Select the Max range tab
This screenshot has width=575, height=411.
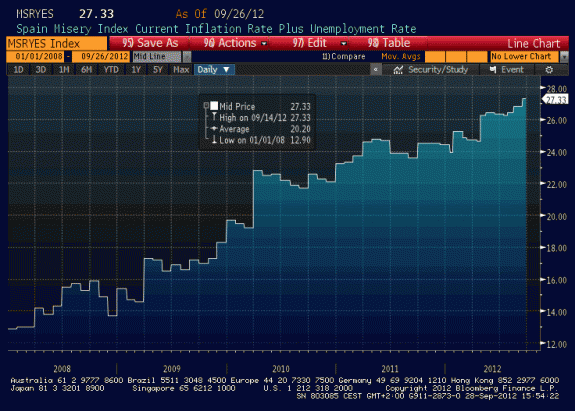click(181, 69)
